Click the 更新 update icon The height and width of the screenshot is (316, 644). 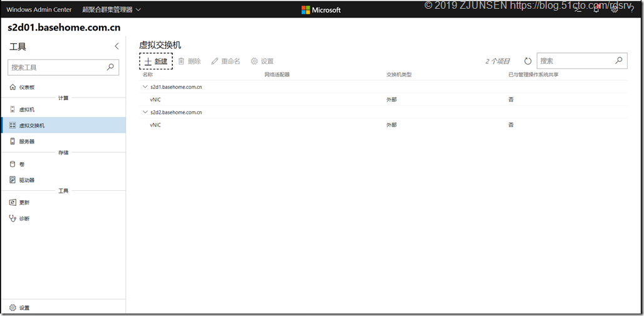coord(13,202)
